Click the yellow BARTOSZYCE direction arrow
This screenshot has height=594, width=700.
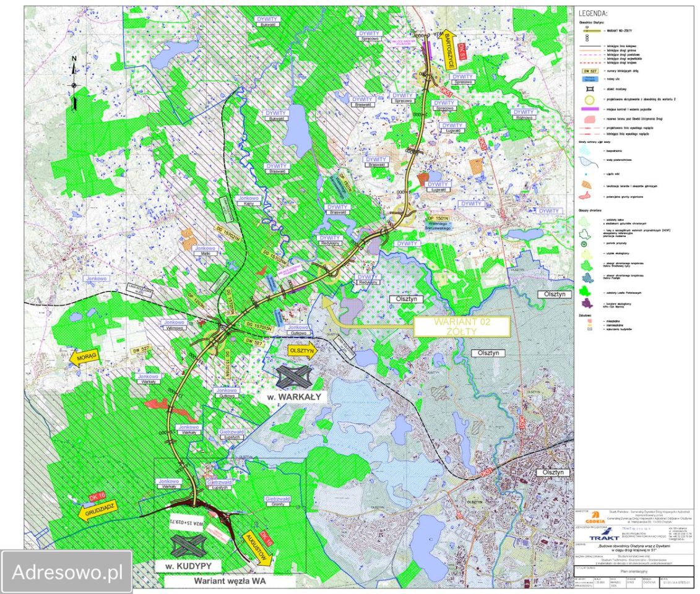[448, 53]
